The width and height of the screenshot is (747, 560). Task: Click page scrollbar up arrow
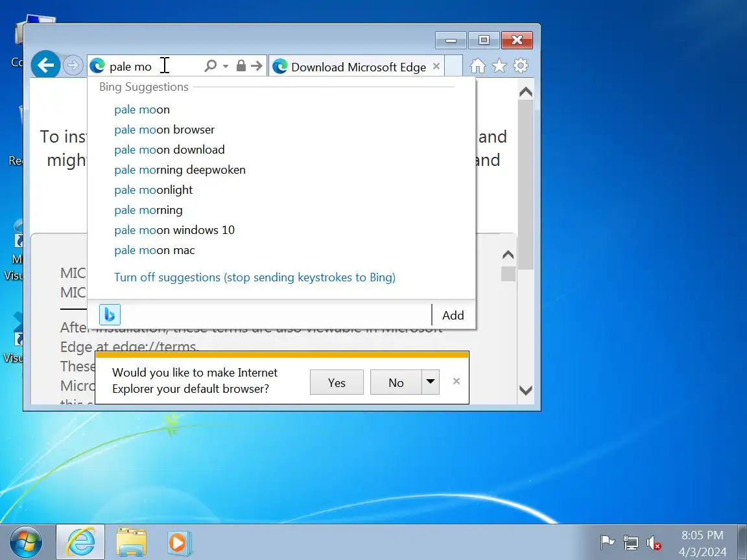(526, 91)
